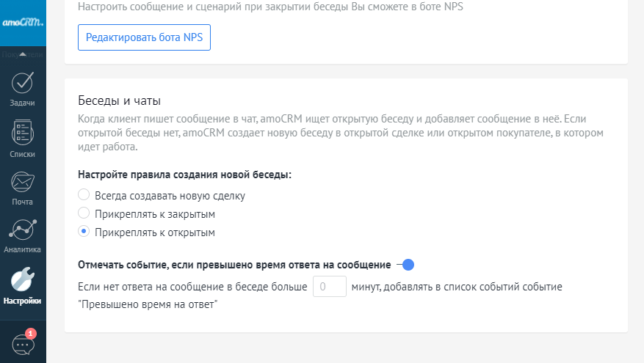Click the minutes input field

point(330,286)
